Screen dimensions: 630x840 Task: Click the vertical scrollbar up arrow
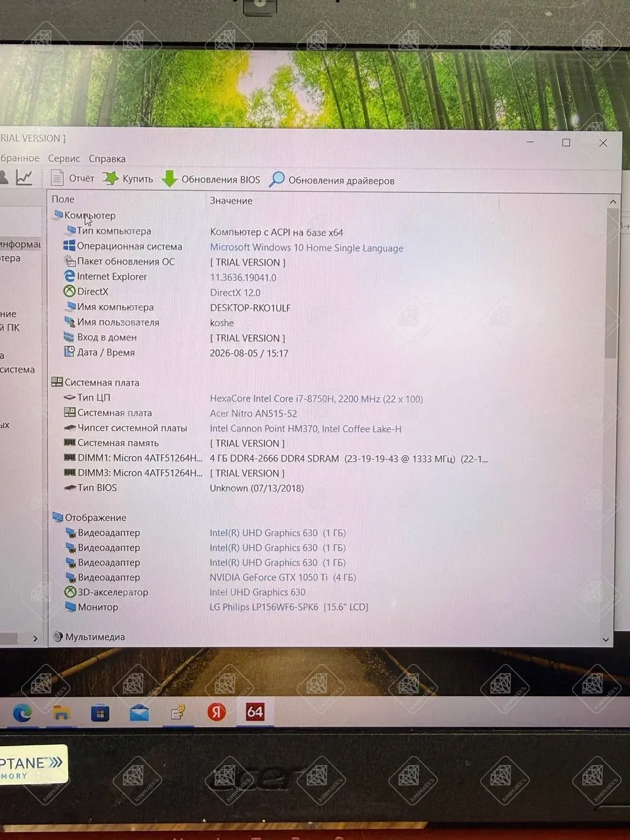click(613, 202)
